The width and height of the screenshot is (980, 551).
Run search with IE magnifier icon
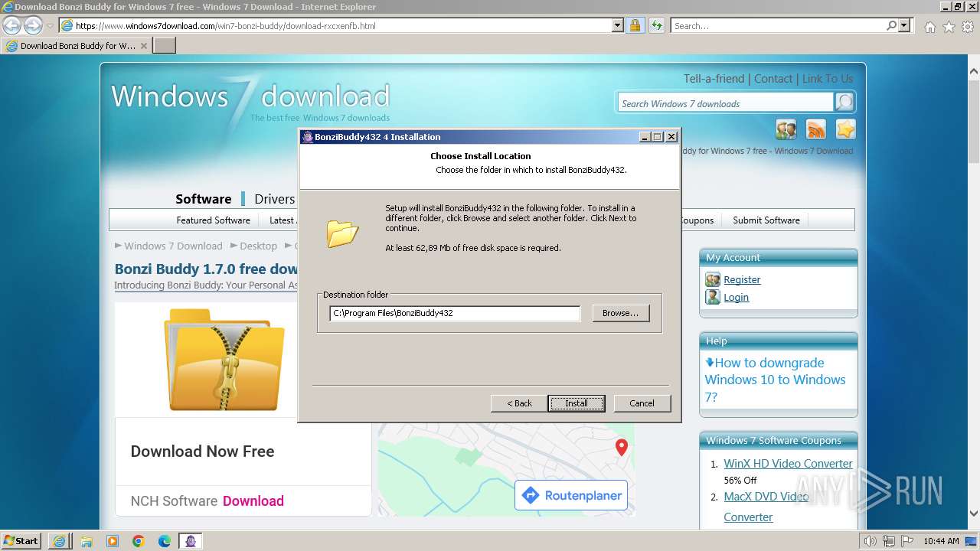(x=891, y=25)
